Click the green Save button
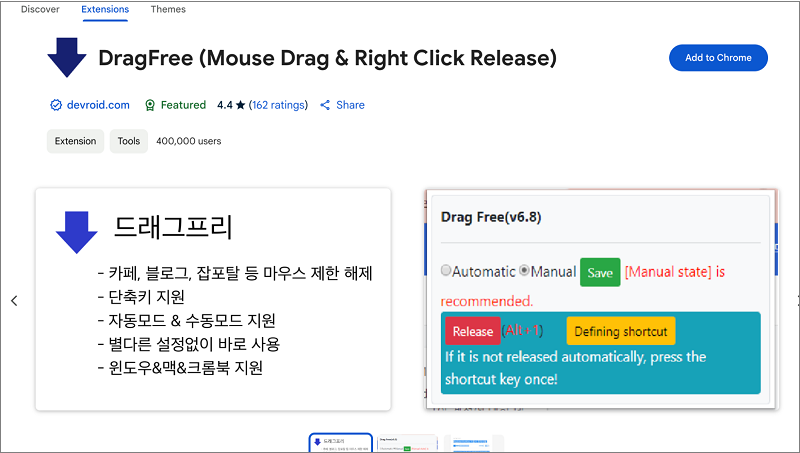 pyautogui.click(x=600, y=272)
